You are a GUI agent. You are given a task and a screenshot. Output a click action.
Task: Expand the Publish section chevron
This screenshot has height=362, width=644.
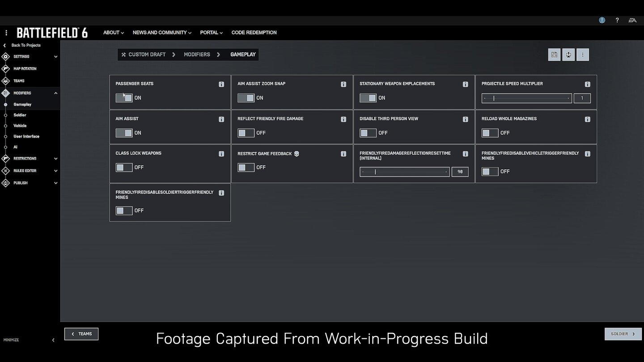click(x=55, y=183)
